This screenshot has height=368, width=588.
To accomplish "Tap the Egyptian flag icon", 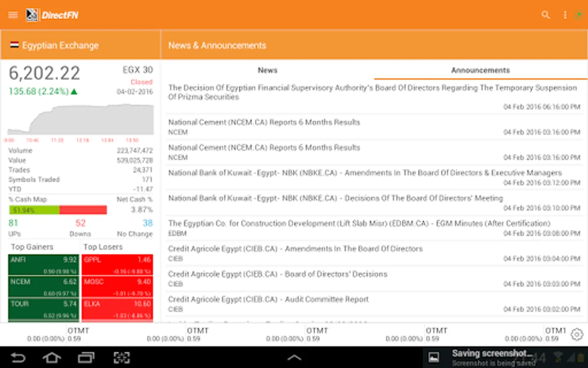I will pyautogui.click(x=14, y=45).
